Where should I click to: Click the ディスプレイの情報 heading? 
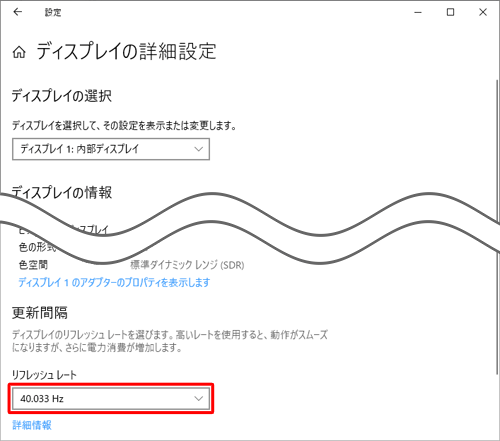[x=62, y=192]
